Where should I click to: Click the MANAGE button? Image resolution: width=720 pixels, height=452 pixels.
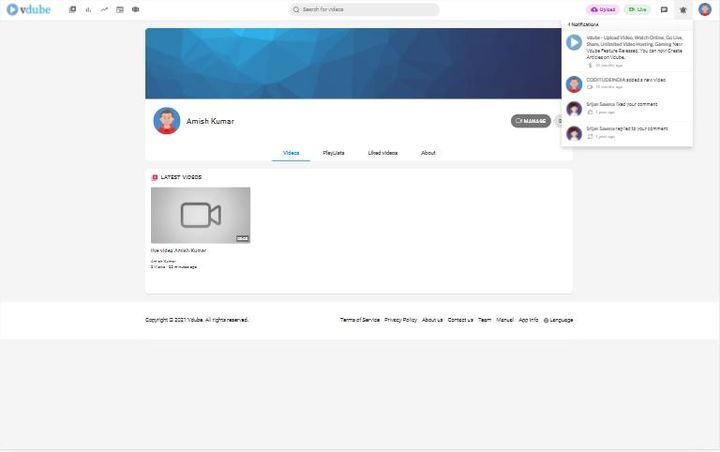(x=531, y=121)
